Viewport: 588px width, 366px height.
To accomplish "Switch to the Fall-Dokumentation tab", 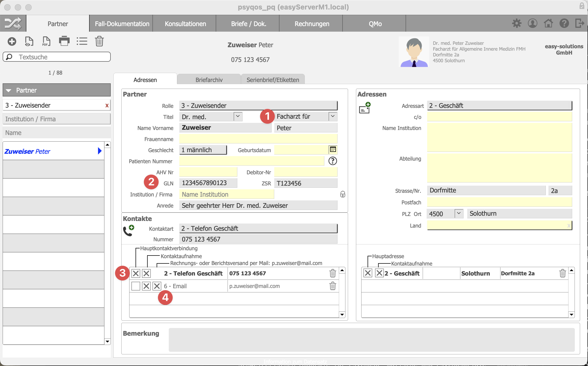I will click(122, 24).
